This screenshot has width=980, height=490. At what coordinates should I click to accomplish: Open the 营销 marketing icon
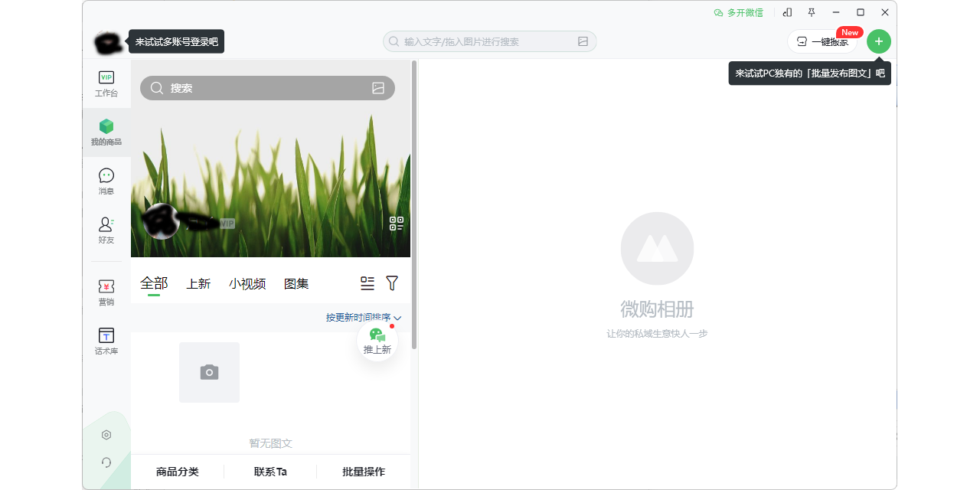[x=106, y=292]
